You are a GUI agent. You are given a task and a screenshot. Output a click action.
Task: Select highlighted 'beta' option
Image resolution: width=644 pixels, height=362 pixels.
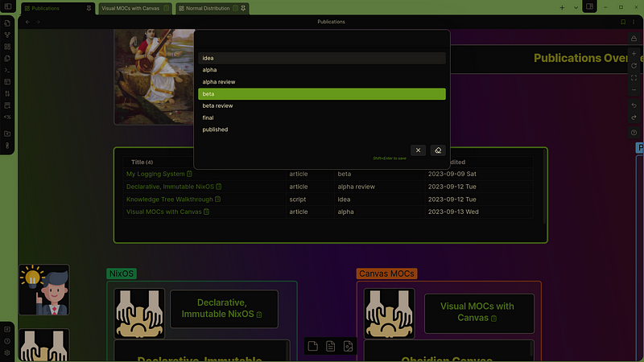coord(321,94)
